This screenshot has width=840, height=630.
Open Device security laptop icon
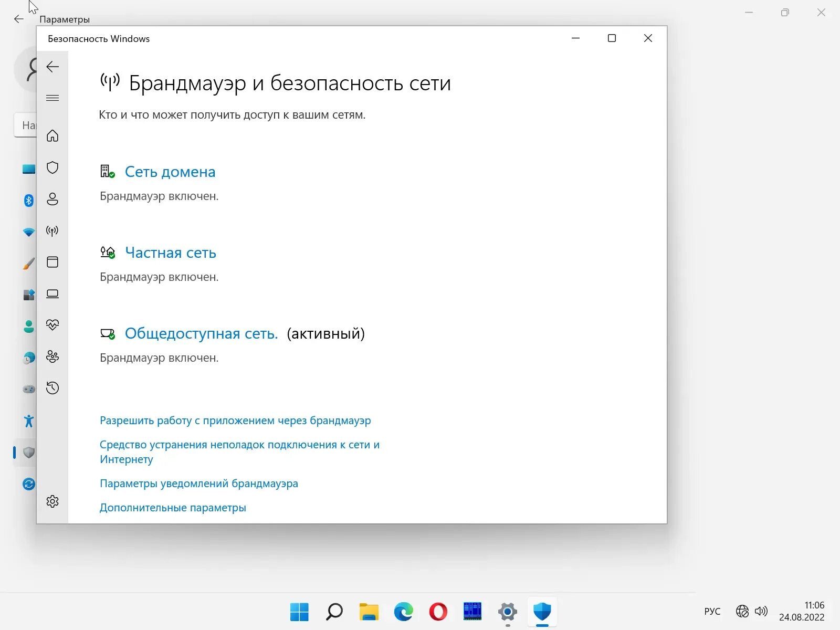point(52,293)
